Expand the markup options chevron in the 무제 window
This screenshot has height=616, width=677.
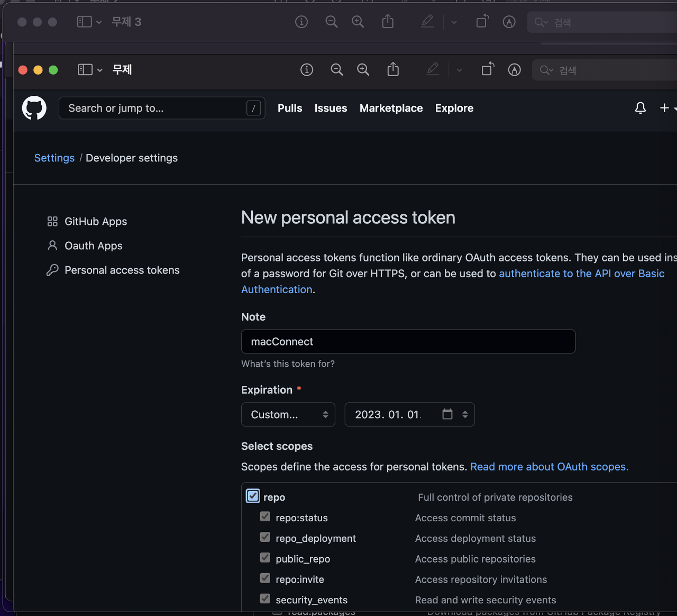point(459,70)
